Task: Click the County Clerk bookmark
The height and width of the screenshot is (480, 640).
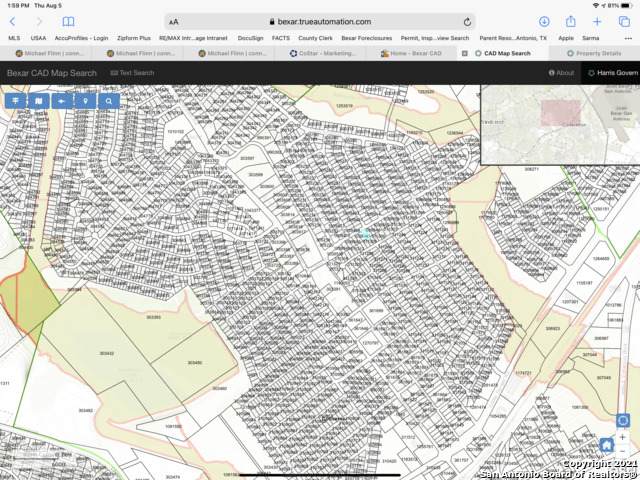Action: tap(314, 37)
